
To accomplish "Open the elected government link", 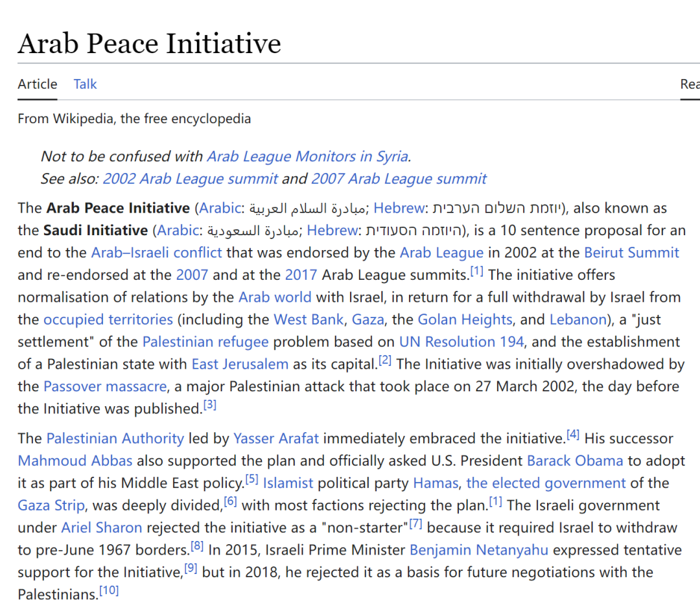I will click(x=546, y=483).
